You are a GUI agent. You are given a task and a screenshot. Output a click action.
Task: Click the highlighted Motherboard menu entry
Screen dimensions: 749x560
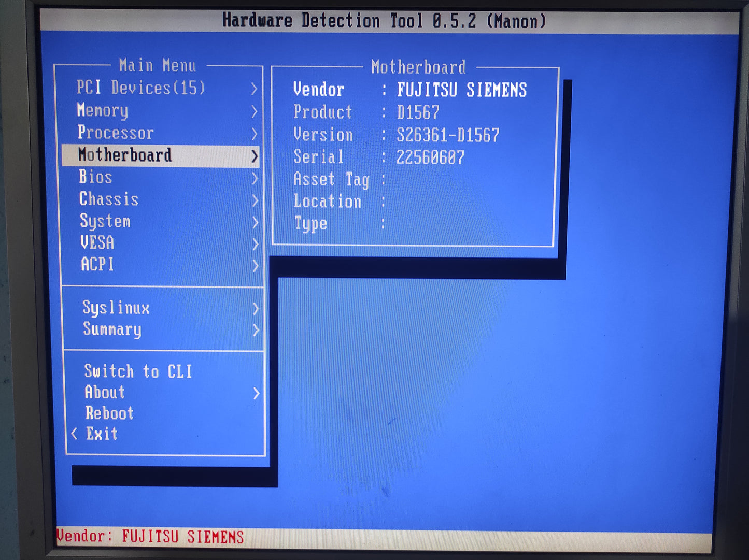[125, 155]
